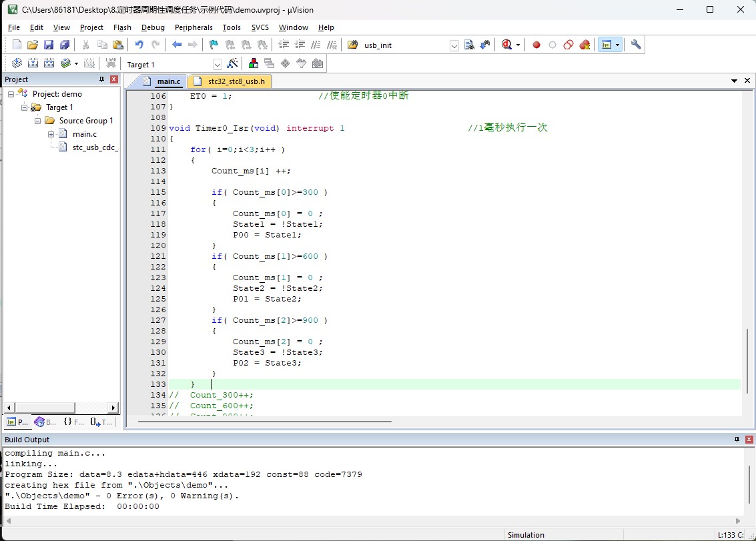This screenshot has width=756, height=541.
Task: Kill all breakpoints icon
Action: (x=585, y=45)
